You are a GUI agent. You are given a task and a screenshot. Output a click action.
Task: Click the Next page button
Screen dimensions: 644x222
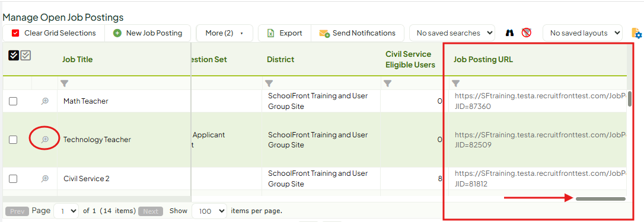tap(151, 211)
